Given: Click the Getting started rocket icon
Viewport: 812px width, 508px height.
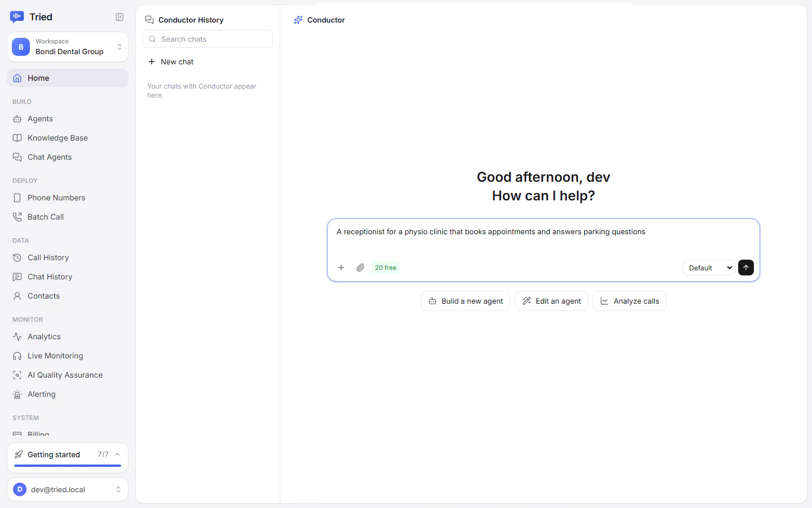Looking at the screenshot, I should pos(19,454).
